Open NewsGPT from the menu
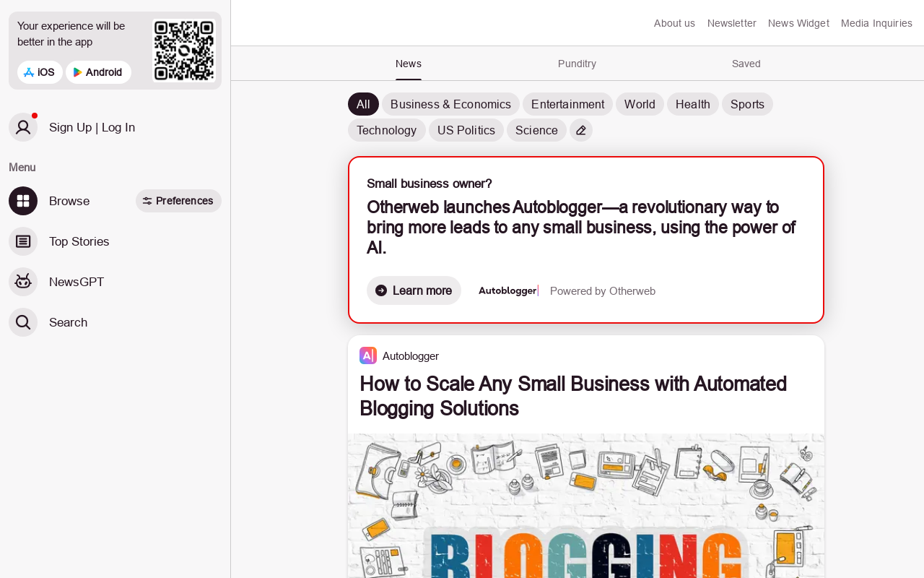Viewport: 924px width, 578px height. 77,282
